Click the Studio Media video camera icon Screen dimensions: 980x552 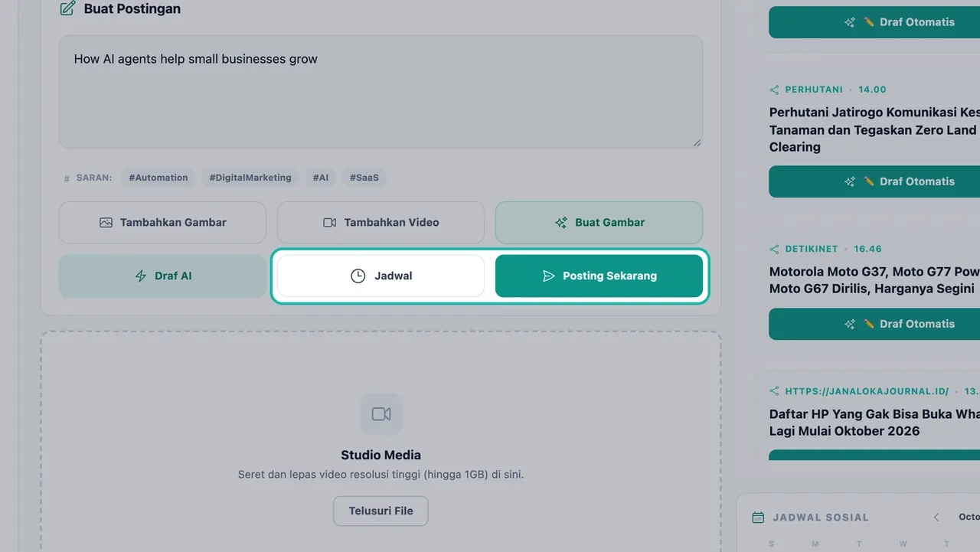381,414
